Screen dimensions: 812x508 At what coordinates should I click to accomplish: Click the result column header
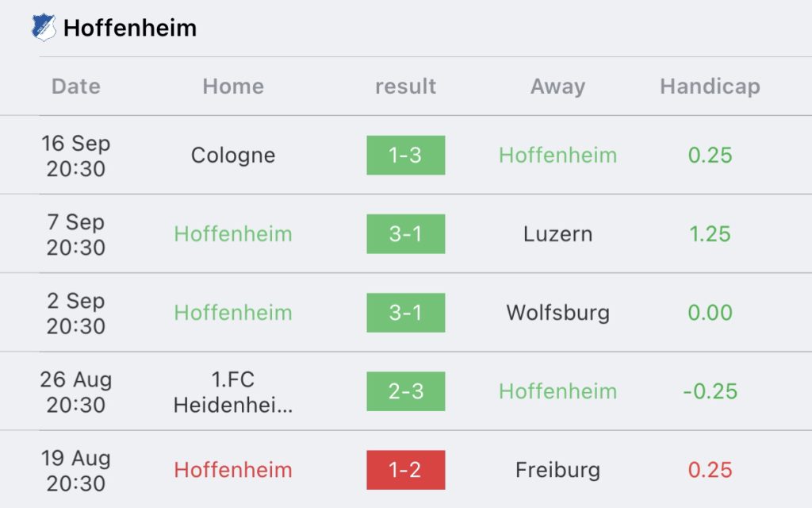[405, 87]
